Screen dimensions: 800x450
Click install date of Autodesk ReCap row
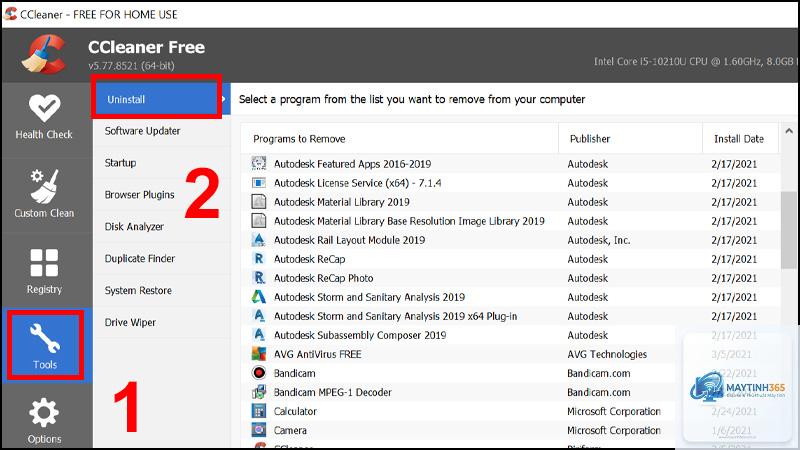tap(734, 259)
